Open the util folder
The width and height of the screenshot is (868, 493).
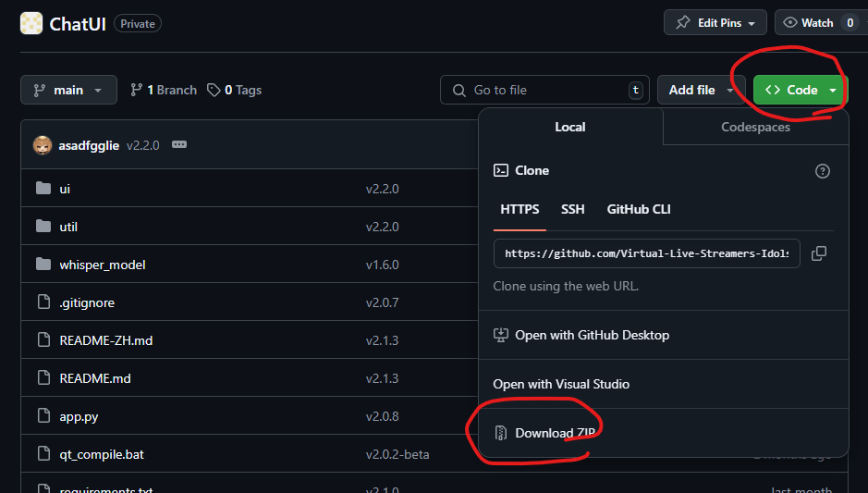pos(68,227)
